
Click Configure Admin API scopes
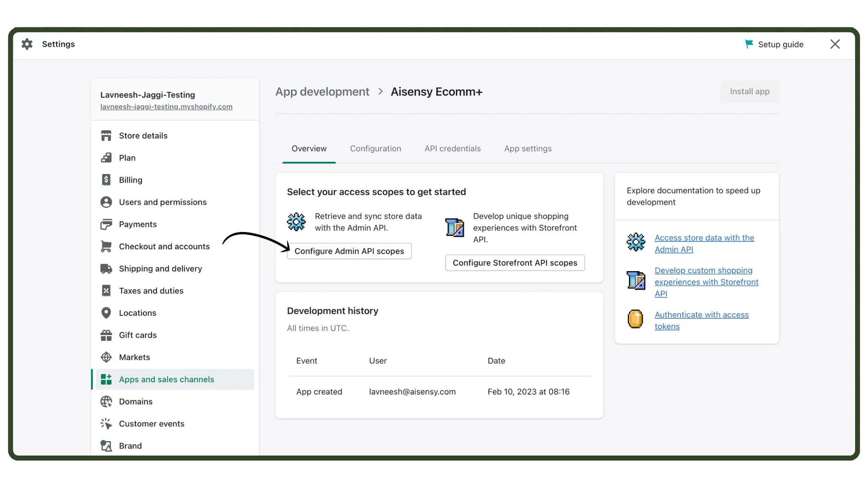349,251
